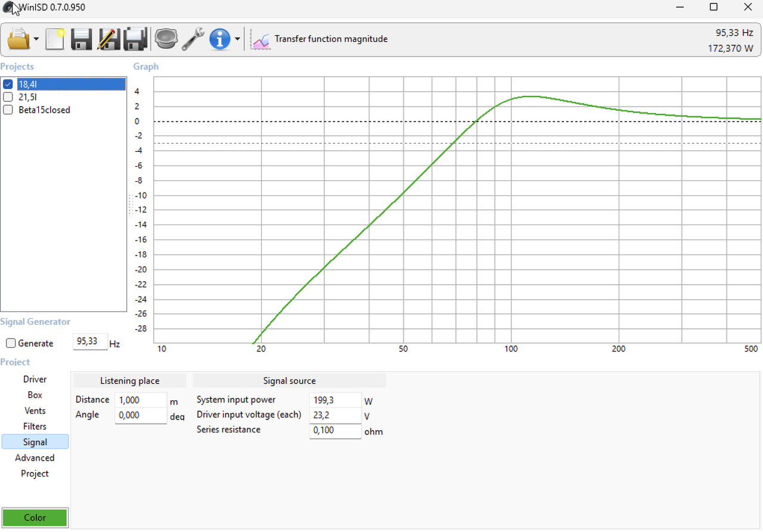Click the green Color button

[x=35, y=517]
